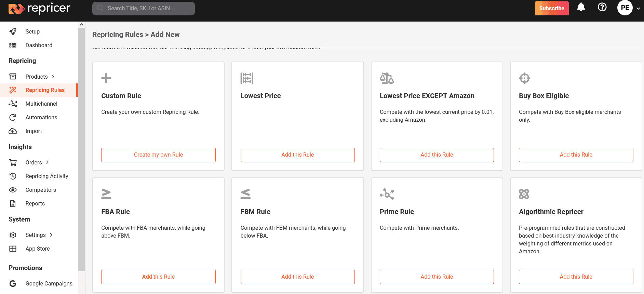
Task: Select the Automations icon
Action: 13,117
